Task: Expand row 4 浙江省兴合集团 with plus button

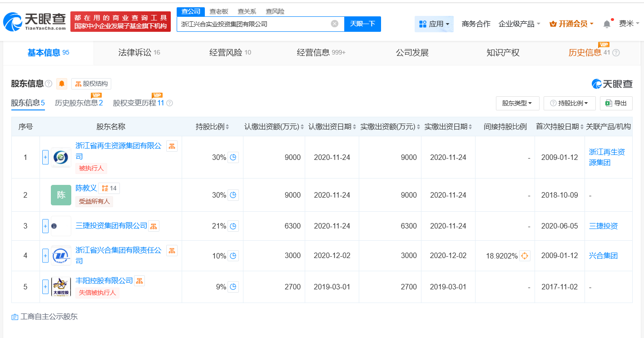Action: pyautogui.click(x=45, y=256)
